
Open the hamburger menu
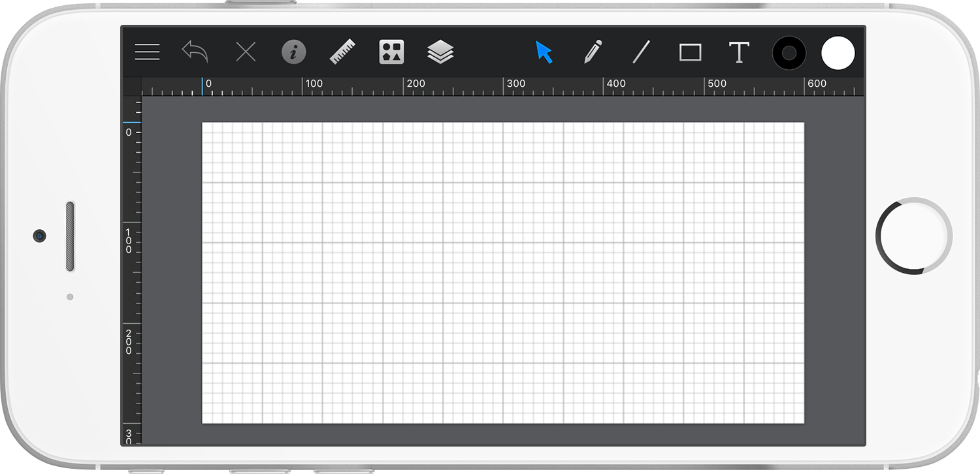(x=147, y=52)
